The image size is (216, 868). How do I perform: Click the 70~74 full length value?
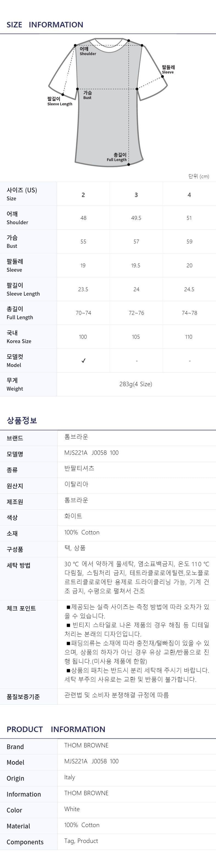pos(83,313)
